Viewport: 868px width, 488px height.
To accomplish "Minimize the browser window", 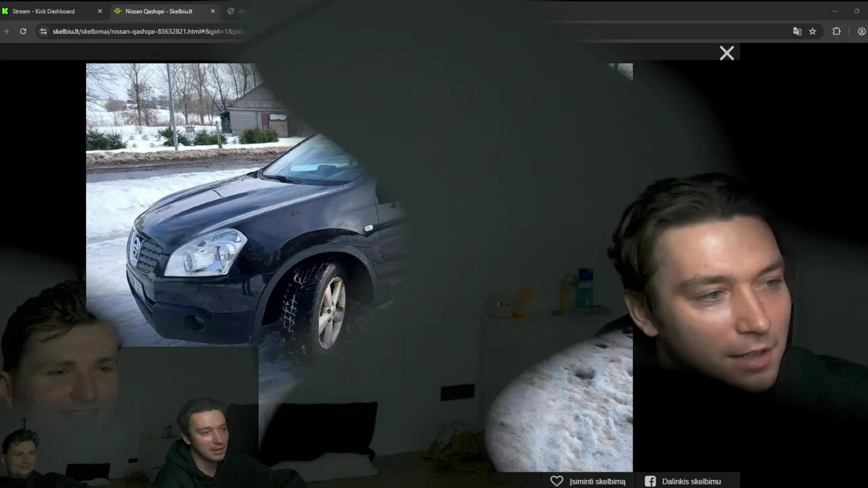I will click(835, 11).
